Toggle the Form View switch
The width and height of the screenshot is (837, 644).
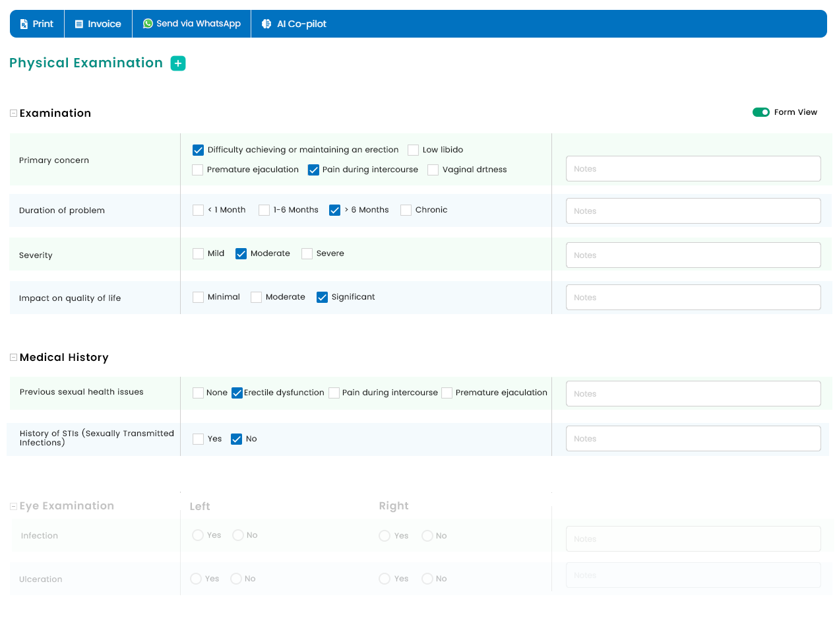point(760,112)
